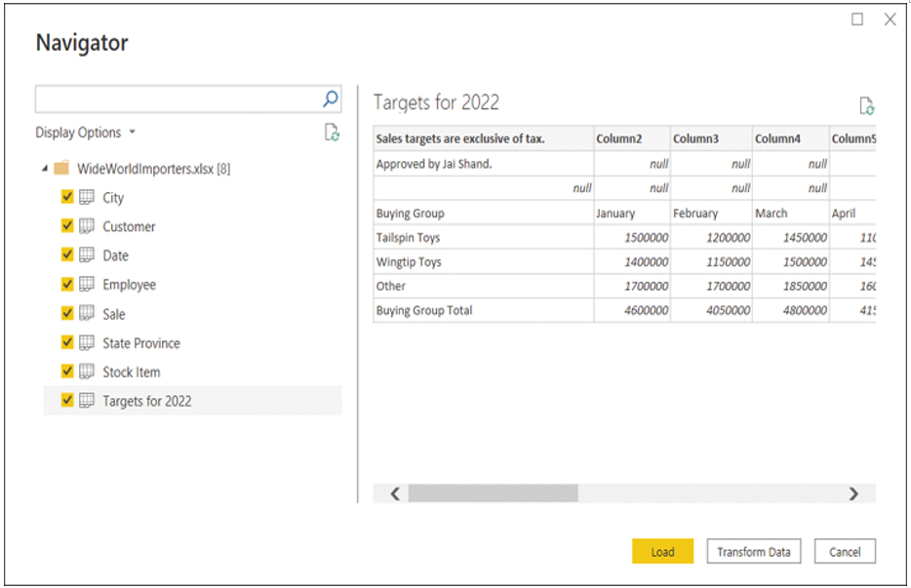Click the 'Other' row cell
The width and height of the screenshot is (911, 588).
point(484,286)
